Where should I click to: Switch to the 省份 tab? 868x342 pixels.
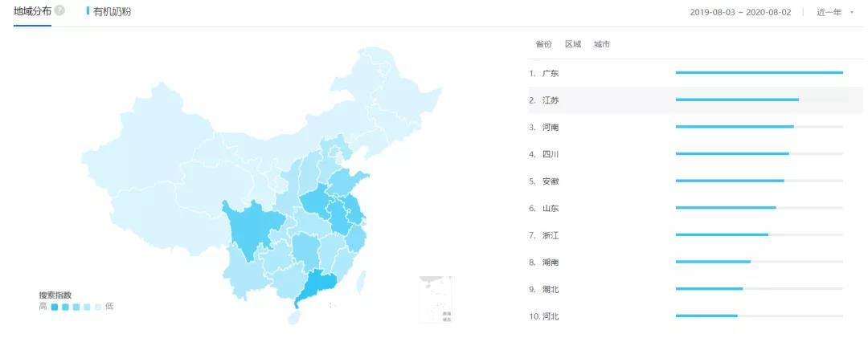[543, 44]
